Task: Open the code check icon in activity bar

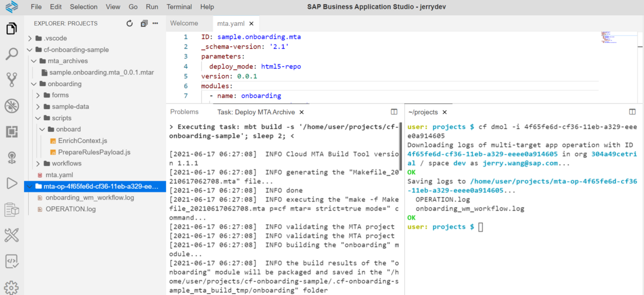Action: [x=12, y=261]
